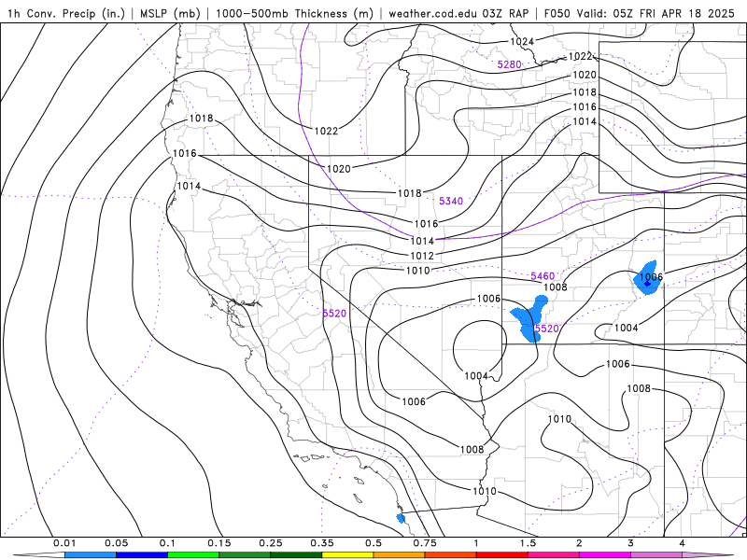Click the '0.75' legend value
The height and width of the screenshot is (560, 747).
coord(425,543)
